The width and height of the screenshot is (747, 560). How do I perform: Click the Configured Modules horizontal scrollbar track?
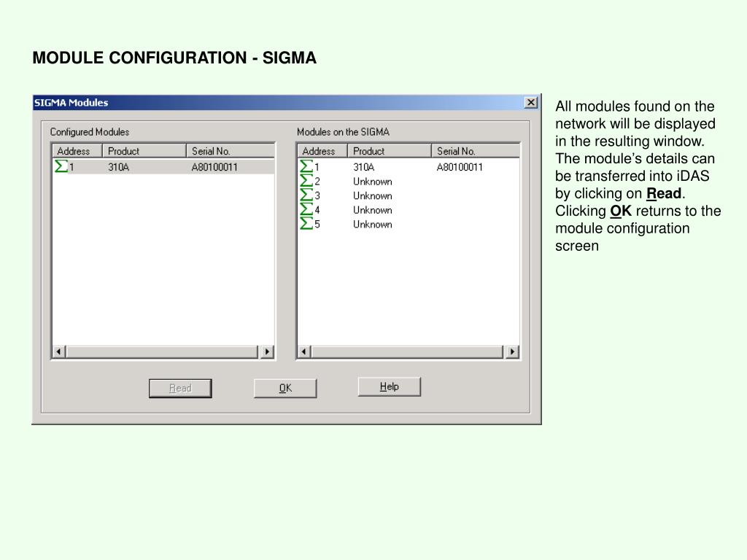[x=163, y=351]
